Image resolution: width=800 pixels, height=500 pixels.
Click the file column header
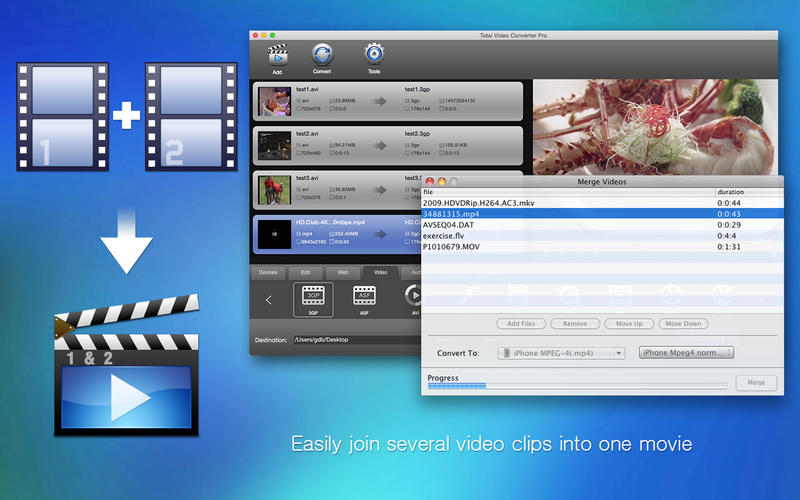point(568,192)
